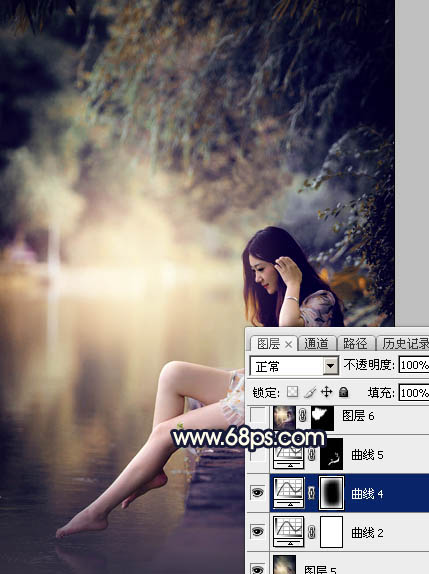Click the mask link icon on 图层 6
Viewport: 429px width, 574px height.
pyautogui.click(x=302, y=416)
